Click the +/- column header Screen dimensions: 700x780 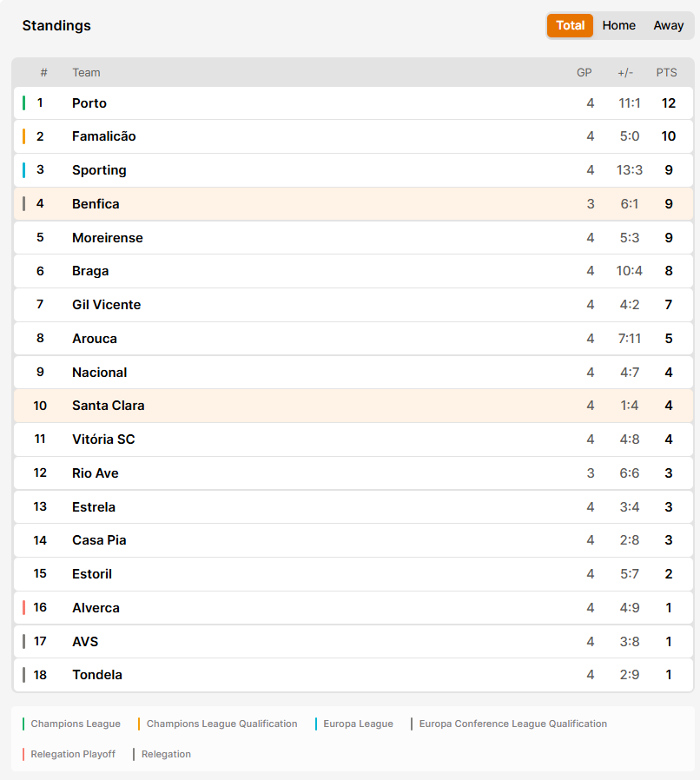[x=625, y=73]
